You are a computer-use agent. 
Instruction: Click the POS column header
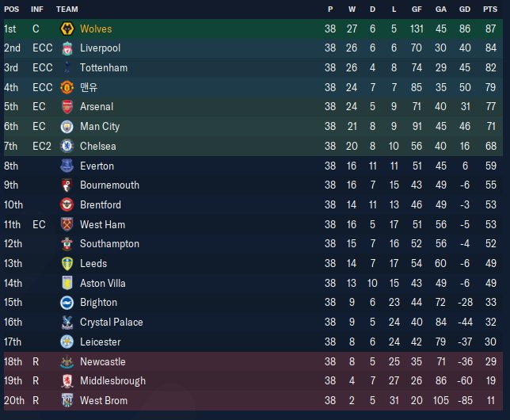11,9
